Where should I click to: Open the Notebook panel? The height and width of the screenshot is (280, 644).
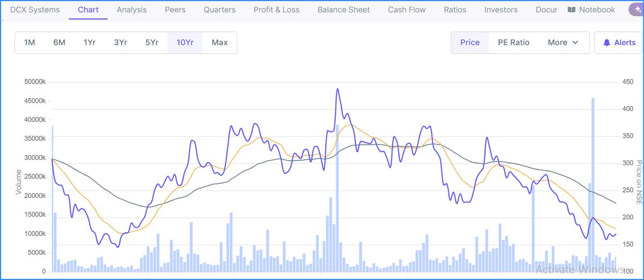click(591, 10)
